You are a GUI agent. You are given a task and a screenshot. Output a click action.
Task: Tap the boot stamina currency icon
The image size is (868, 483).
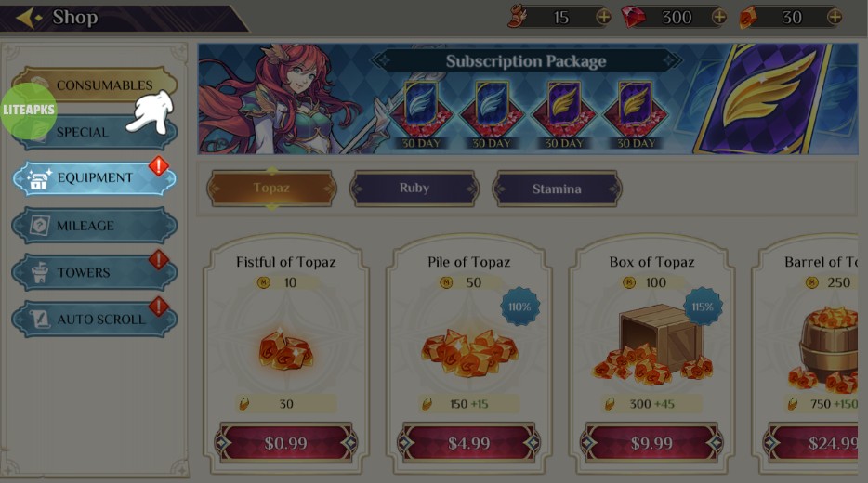coord(518,17)
